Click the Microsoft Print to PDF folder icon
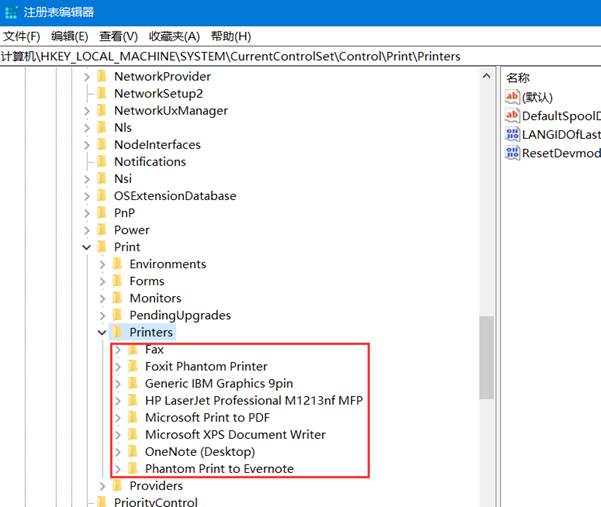This screenshot has height=507, width=601. tap(133, 417)
